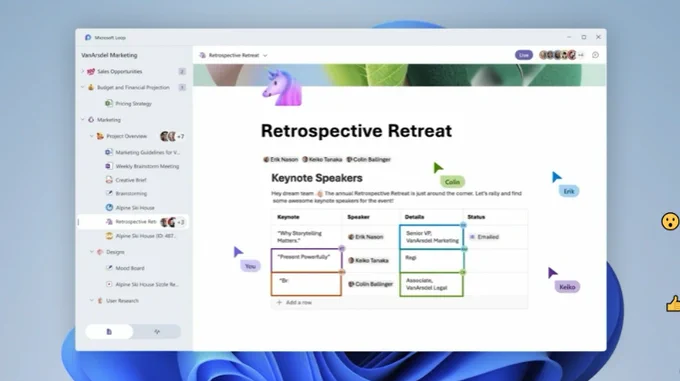Click the orange-outlined cell starting with "Br
Image resolution: width=680 pixels, height=381 pixels.
[x=306, y=284]
